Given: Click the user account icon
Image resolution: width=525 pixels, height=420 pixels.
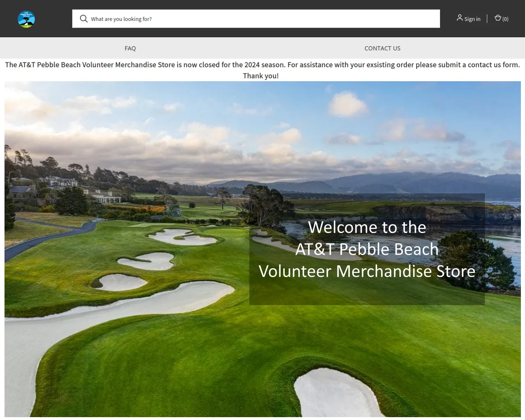Looking at the screenshot, I should [459, 18].
